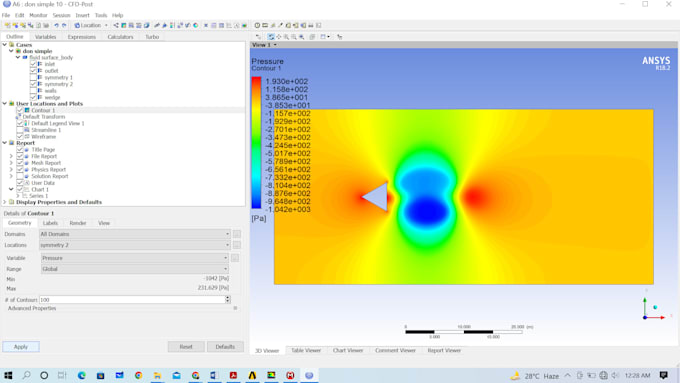
Task: Insert a Streamline from the toolbar
Action: click(x=131, y=25)
